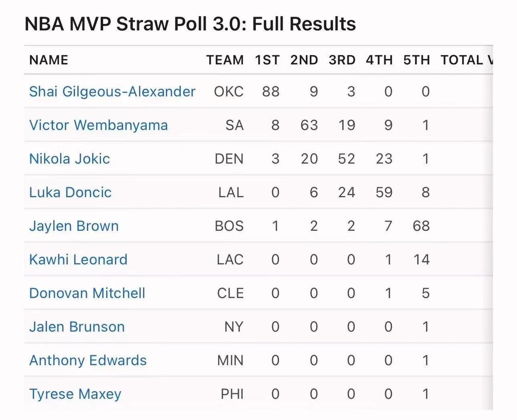This screenshot has height=420, width=517.
Task: Sort by the 3RD column header
Action: (342, 60)
